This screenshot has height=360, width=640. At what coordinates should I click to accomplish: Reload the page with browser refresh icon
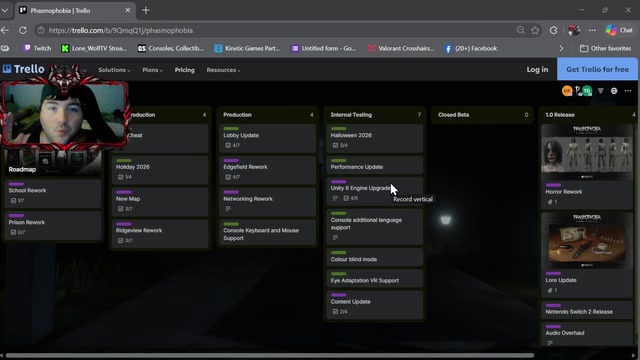click(23, 30)
